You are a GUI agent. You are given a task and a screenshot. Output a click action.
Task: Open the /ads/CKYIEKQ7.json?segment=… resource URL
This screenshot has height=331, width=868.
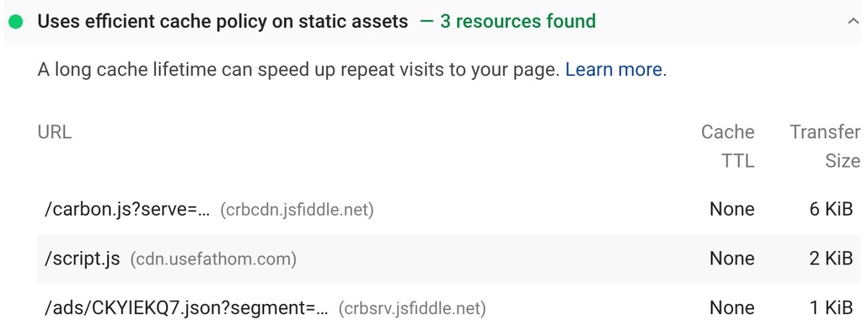[186, 309]
